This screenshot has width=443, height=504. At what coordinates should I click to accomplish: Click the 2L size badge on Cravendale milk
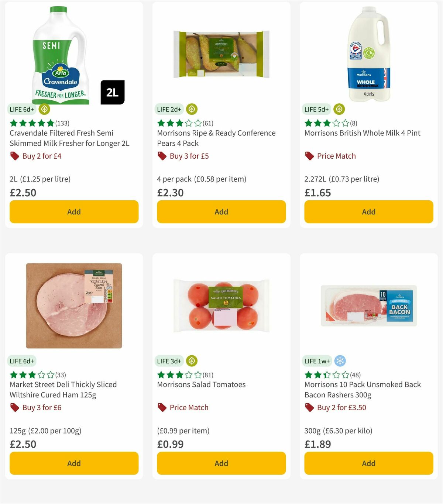[x=113, y=93]
